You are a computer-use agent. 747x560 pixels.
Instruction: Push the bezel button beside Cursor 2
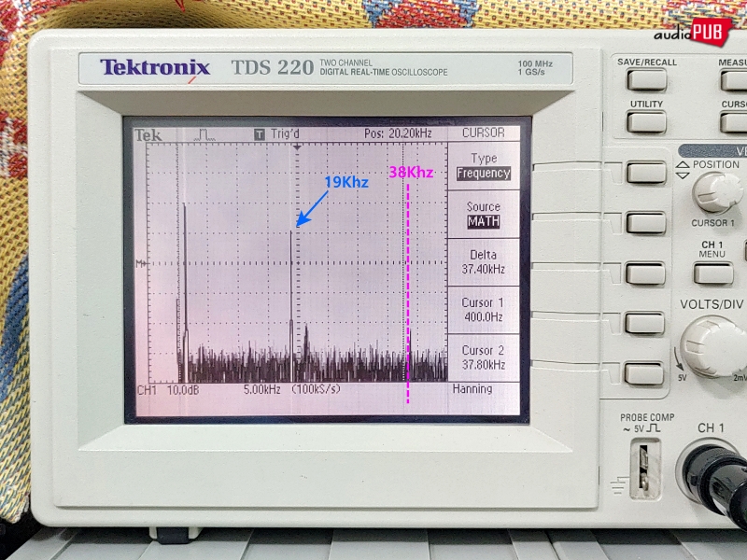click(644, 373)
